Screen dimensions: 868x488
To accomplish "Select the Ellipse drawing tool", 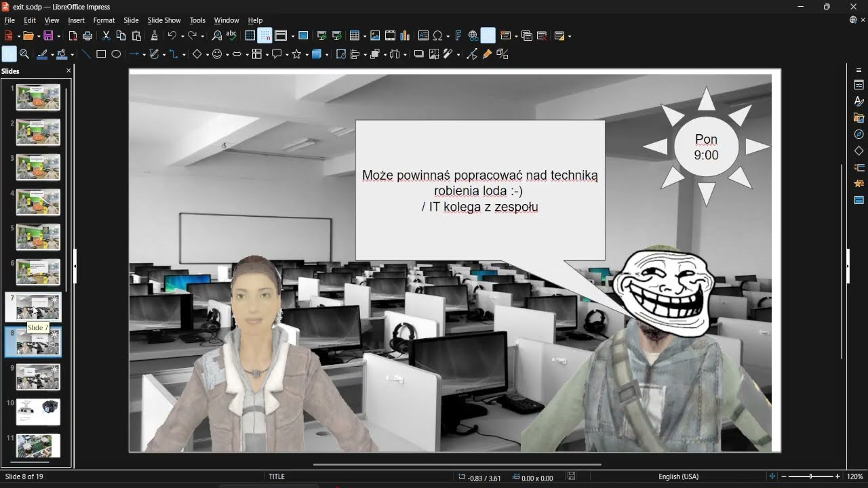I will [116, 54].
